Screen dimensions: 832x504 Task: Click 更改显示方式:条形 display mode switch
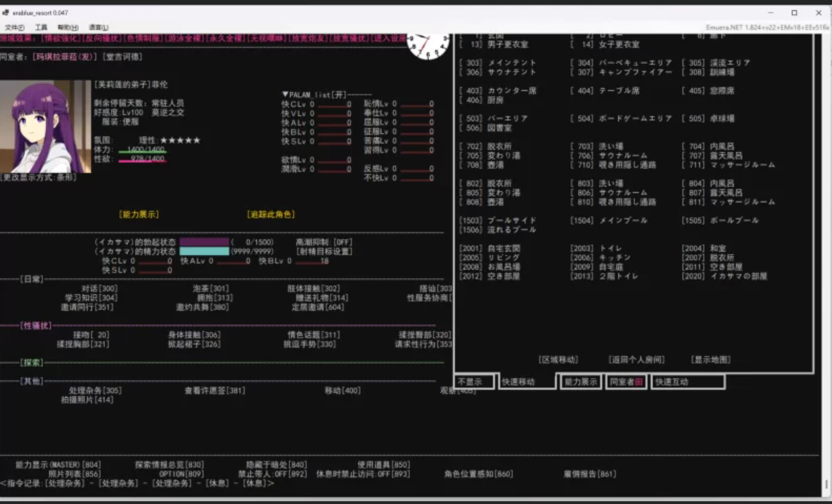point(39,177)
